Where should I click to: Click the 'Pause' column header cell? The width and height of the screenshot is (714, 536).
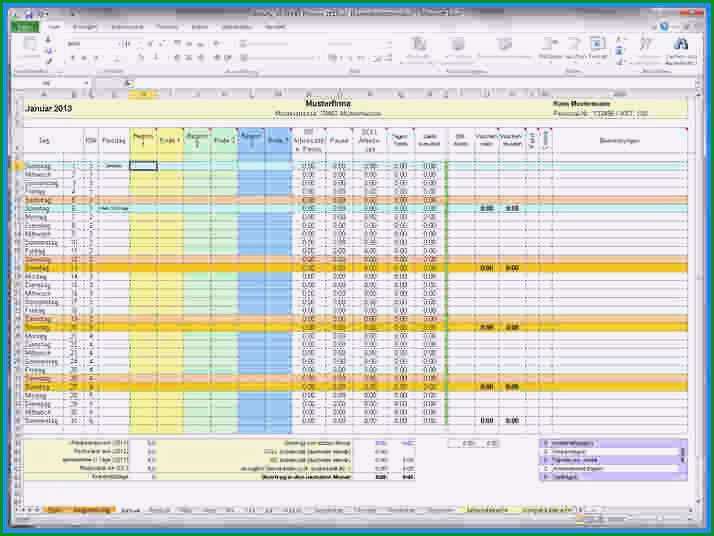pos(339,141)
